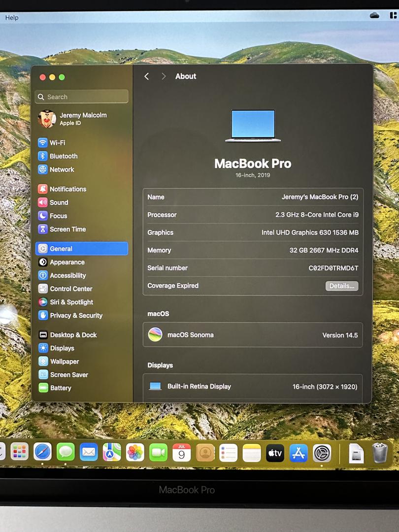The width and height of the screenshot is (399, 532).
Task: Open Calendar from the Dock
Action: pos(181,453)
